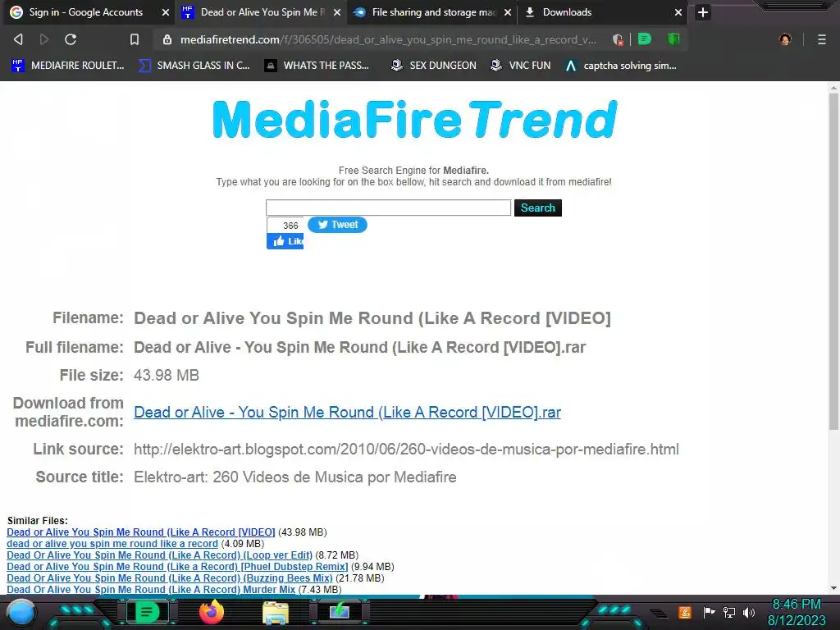The width and height of the screenshot is (840, 630).
Task: Open similar file Murder Mix link
Action: pyautogui.click(x=151, y=589)
